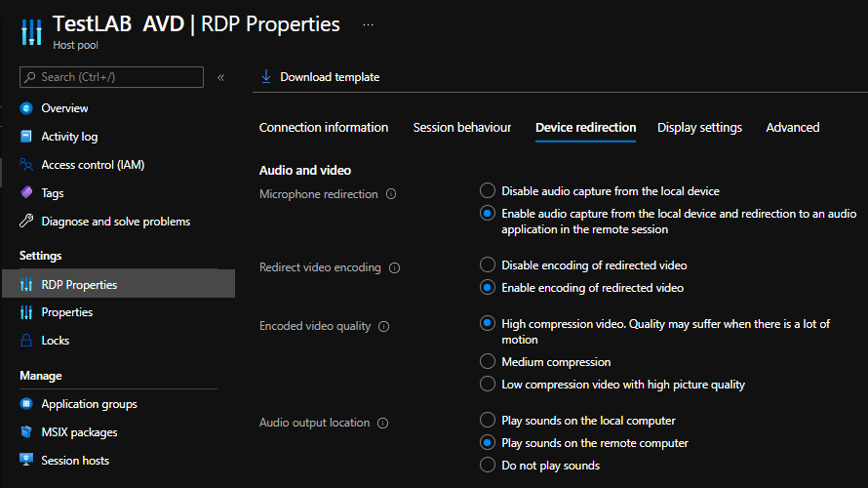Go to the Advanced tab
Image resolution: width=868 pixels, height=488 pixels.
(x=793, y=128)
